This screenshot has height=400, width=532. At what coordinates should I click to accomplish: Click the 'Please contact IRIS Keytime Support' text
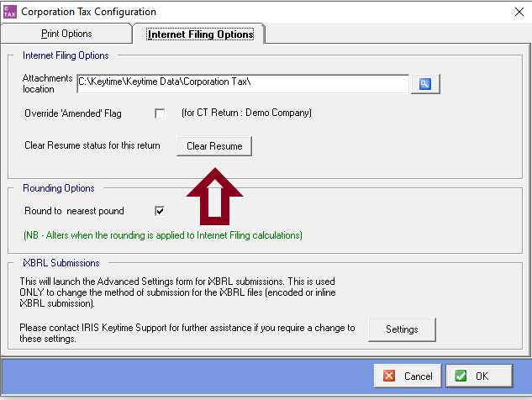click(x=187, y=333)
